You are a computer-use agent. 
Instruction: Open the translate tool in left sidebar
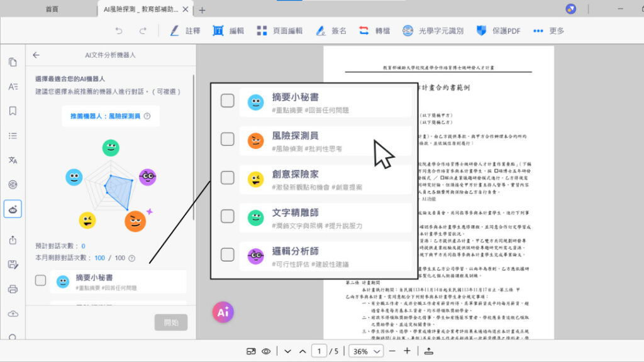pyautogui.click(x=13, y=160)
